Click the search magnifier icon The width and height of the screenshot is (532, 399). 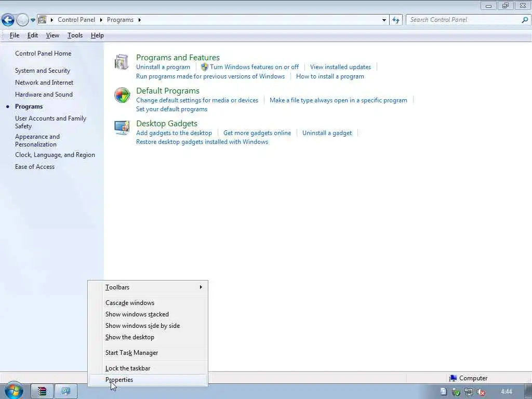pos(525,20)
